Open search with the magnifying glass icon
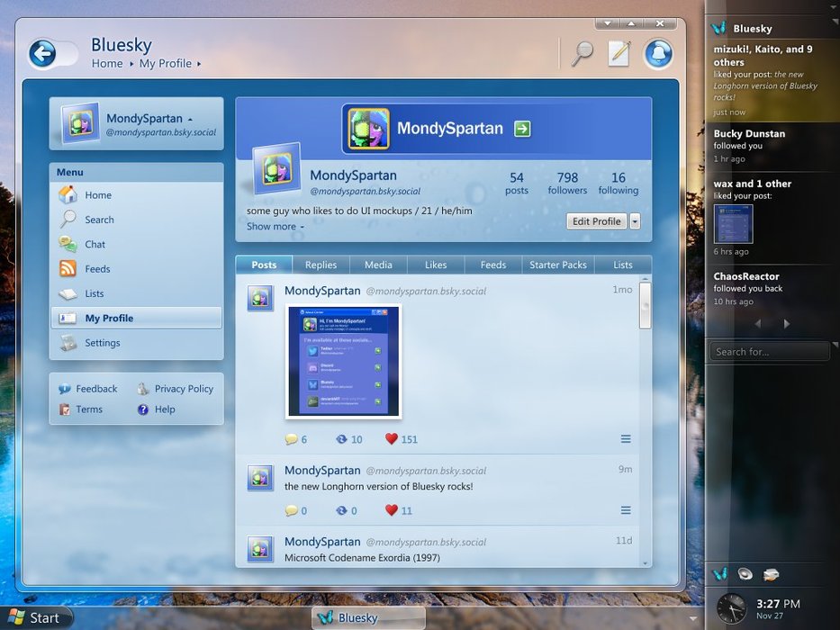This screenshot has width=840, height=630. pos(582,53)
